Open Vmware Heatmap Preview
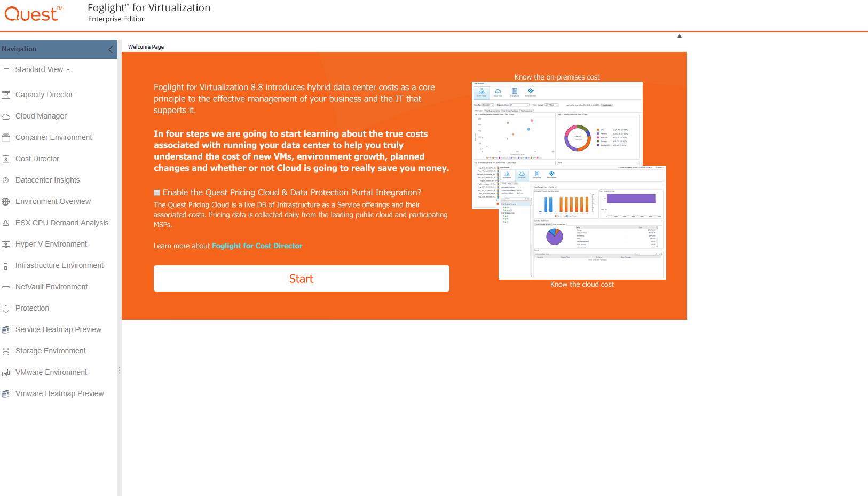 click(60, 393)
